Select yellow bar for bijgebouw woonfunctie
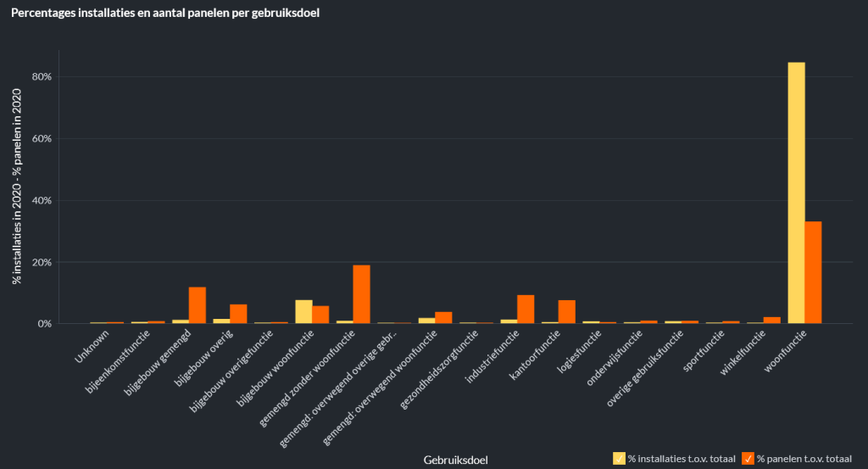Viewport: 868px width, 469px height. point(303,311)
